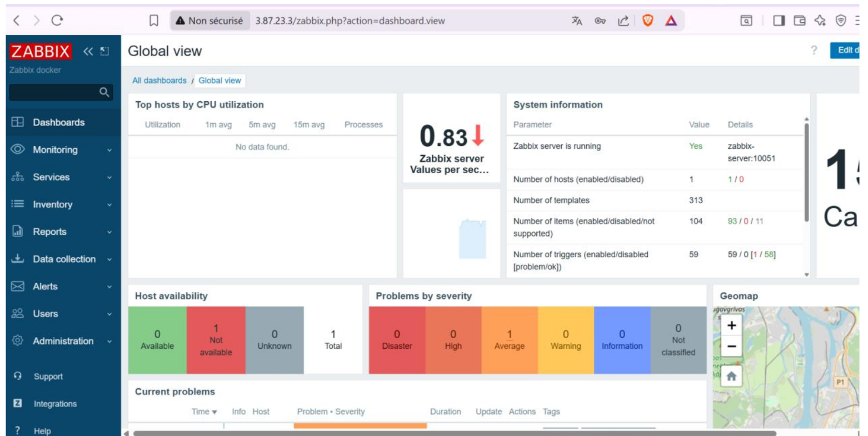Click the Utilization column header
The image size is (868, 436).
point(162,124)
